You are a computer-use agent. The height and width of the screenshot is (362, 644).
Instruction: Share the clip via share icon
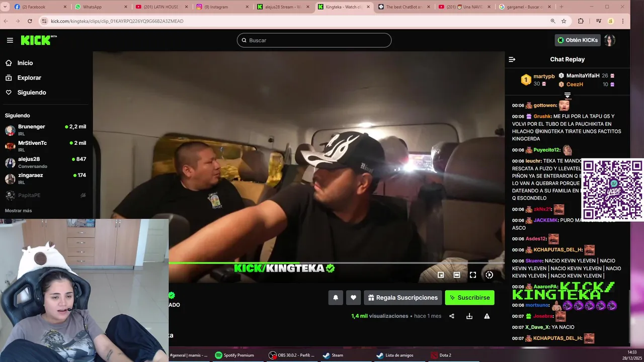point(452,316)
